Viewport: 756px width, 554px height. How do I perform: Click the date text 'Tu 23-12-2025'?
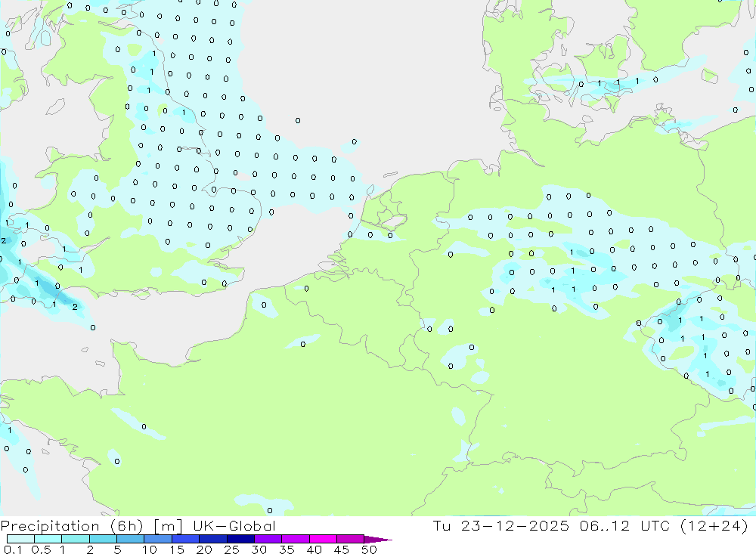[x=501, y=525]
